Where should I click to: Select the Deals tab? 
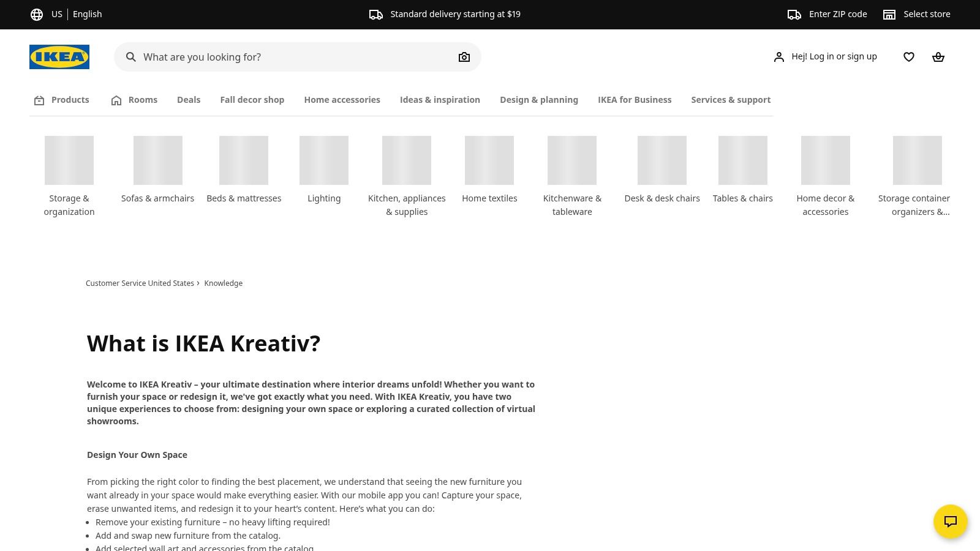189,100
